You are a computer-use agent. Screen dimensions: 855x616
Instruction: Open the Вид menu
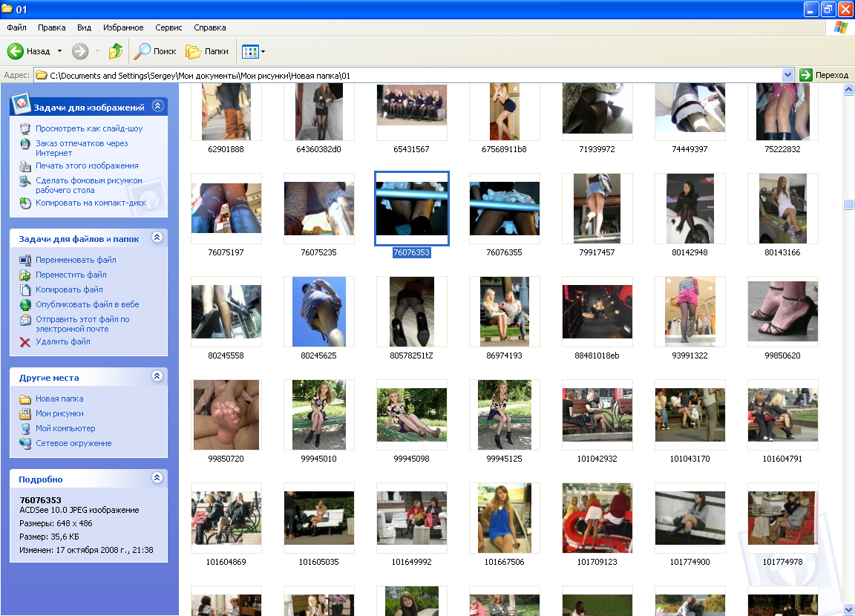84,27
